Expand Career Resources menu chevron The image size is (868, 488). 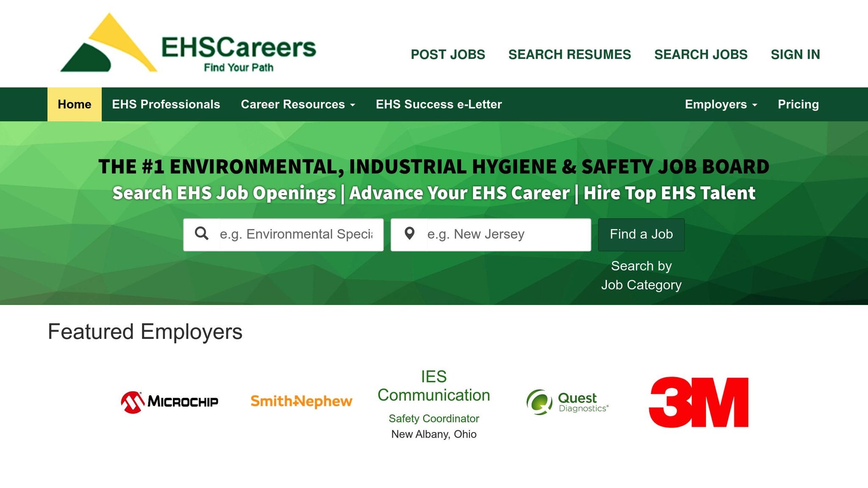click(353, 105)
